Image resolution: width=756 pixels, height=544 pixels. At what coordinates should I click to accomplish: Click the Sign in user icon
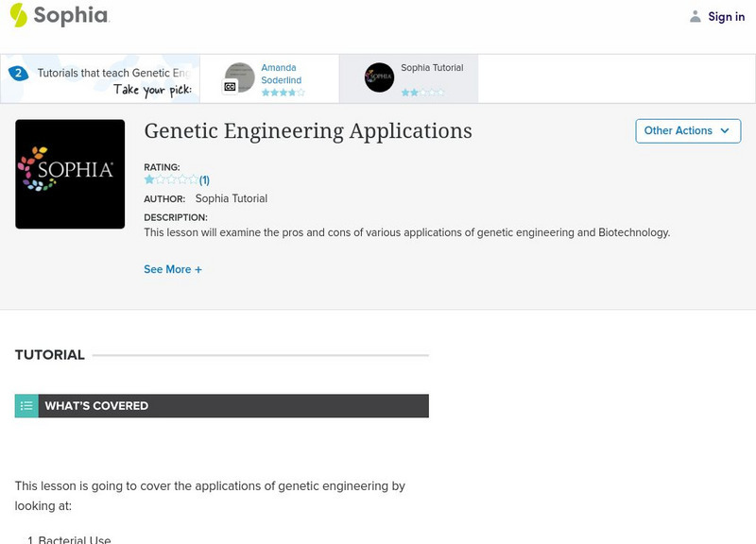(696, 17)
